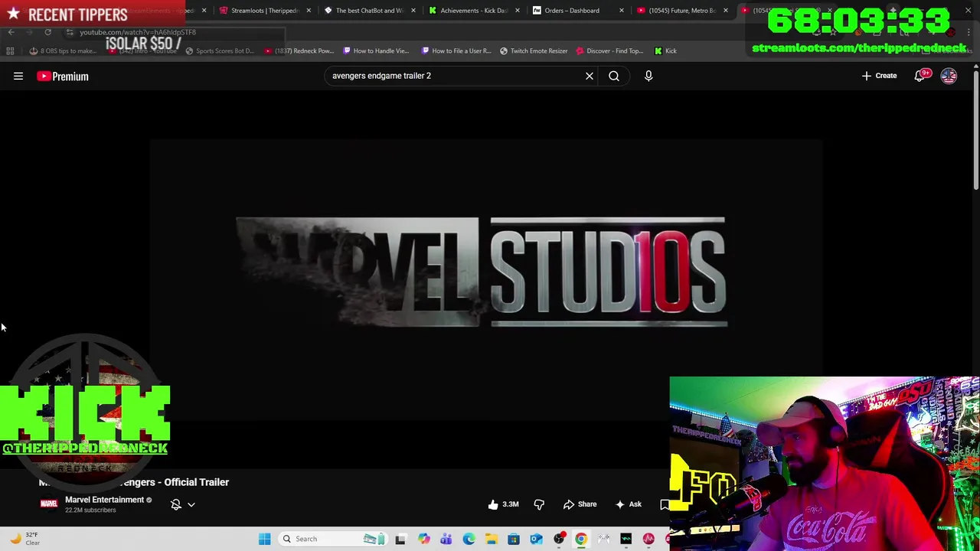Close the Orders – Dashboard tab
The image size is (980, 551).
622,11
